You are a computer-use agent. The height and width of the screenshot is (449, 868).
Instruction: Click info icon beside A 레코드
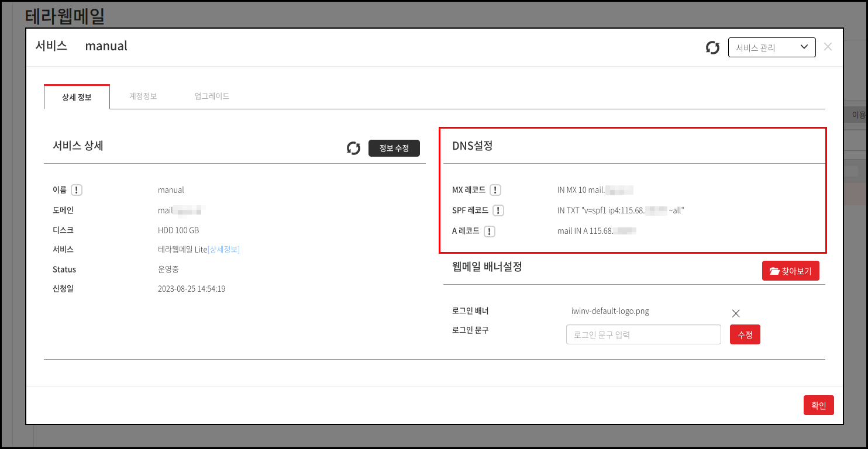[490, 231]
